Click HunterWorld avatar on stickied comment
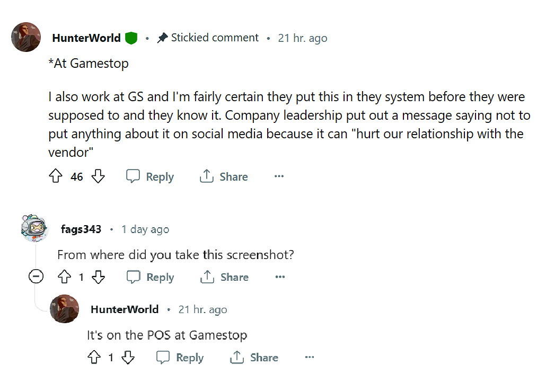 (26, 37)
